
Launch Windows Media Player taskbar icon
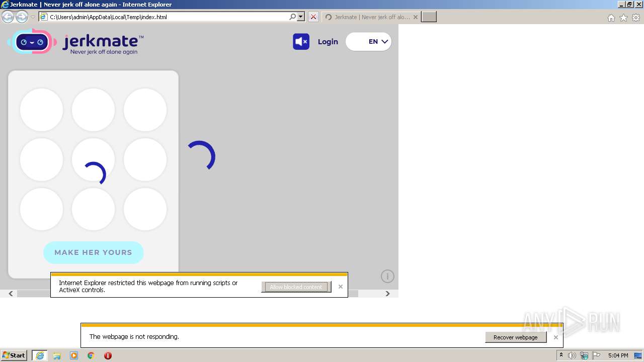tap(74, 355)
